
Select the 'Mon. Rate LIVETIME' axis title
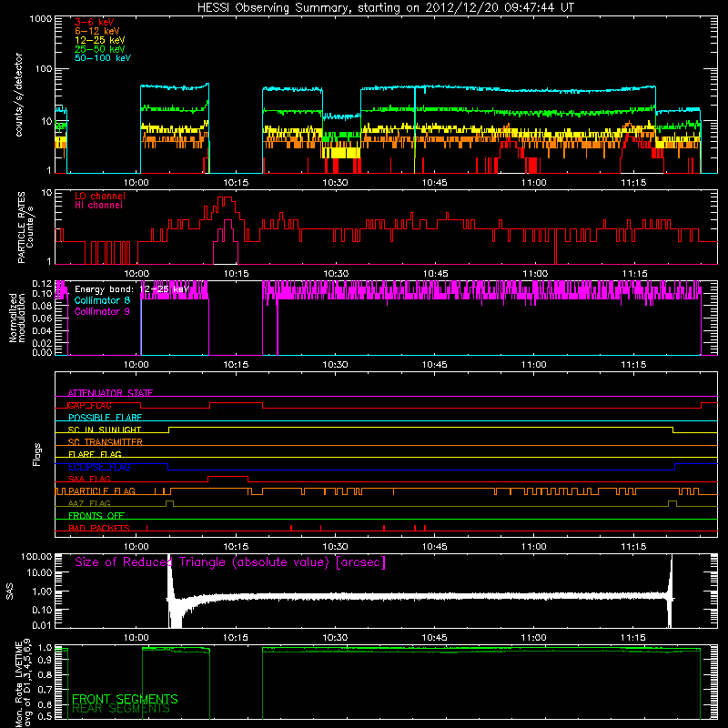click(x=19, y=684)
